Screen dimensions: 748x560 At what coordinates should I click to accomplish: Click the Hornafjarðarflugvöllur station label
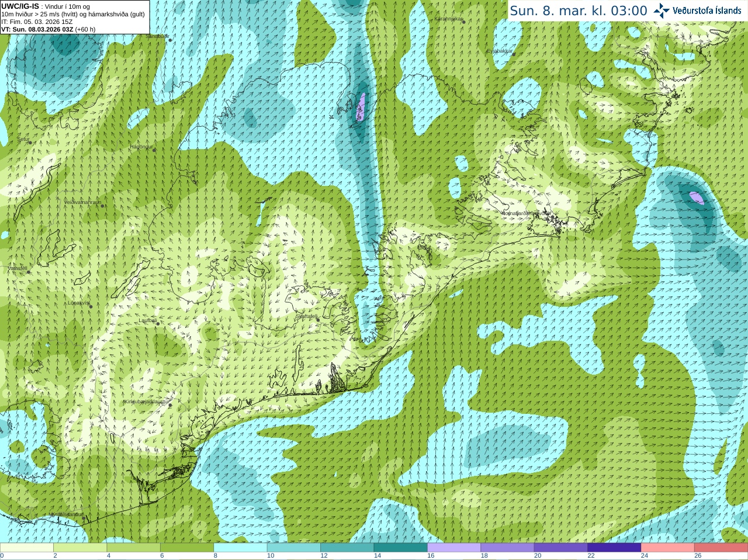tap(526, 213)
